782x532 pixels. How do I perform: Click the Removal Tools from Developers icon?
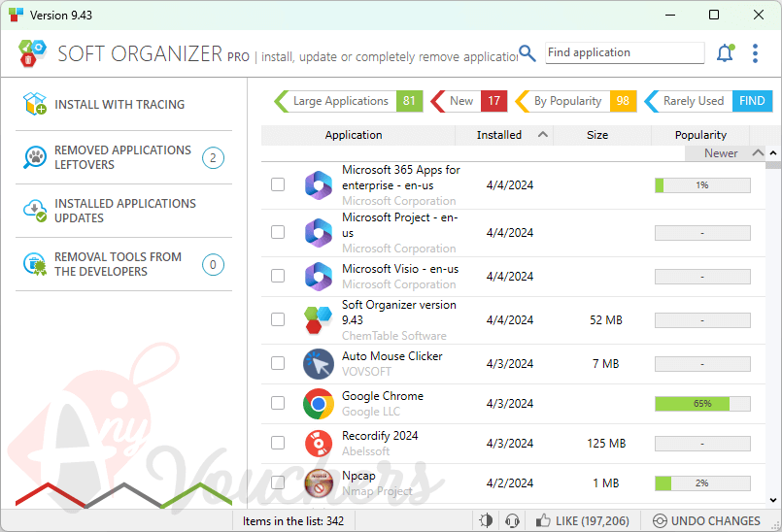(x=34, y=264)
